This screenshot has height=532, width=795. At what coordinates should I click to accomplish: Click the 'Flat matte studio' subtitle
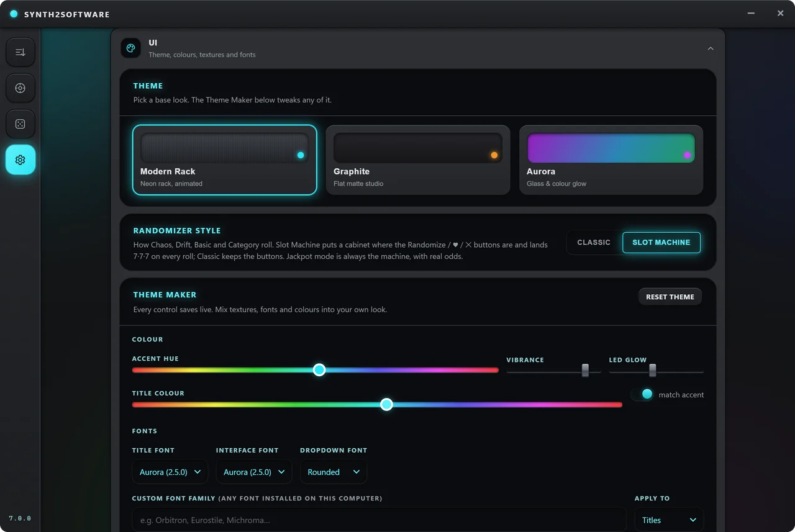click(x=358, y=184)
